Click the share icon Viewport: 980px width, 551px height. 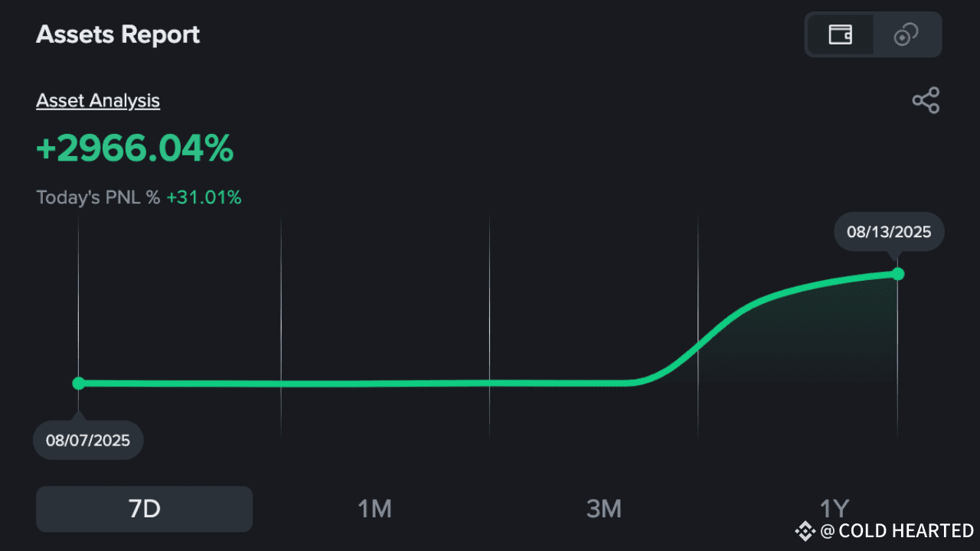point(926,100)
